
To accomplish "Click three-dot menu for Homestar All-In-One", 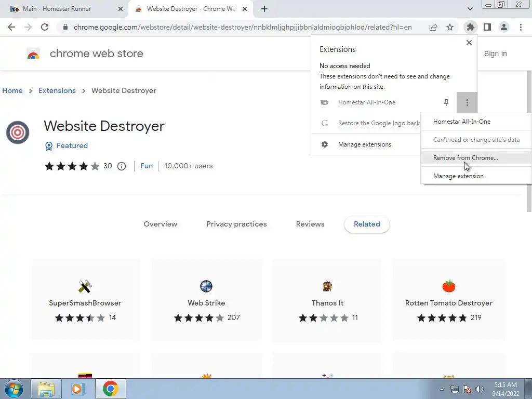I will [x=467, y=102].
